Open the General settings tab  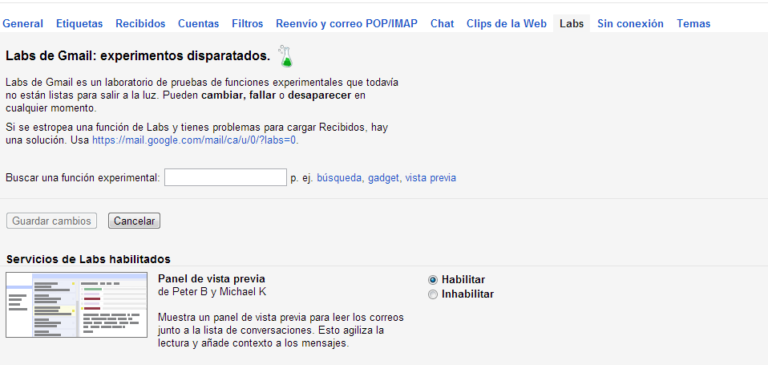pyautogui.click(x=23, y=24)
